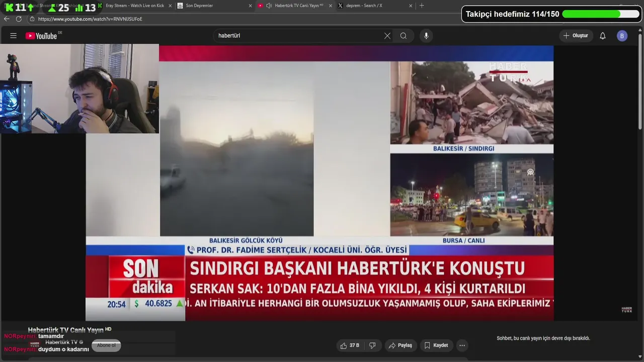
Task: Open the Habertürk TV channel name
Action: pyautogui.click(x=61, y=342)
